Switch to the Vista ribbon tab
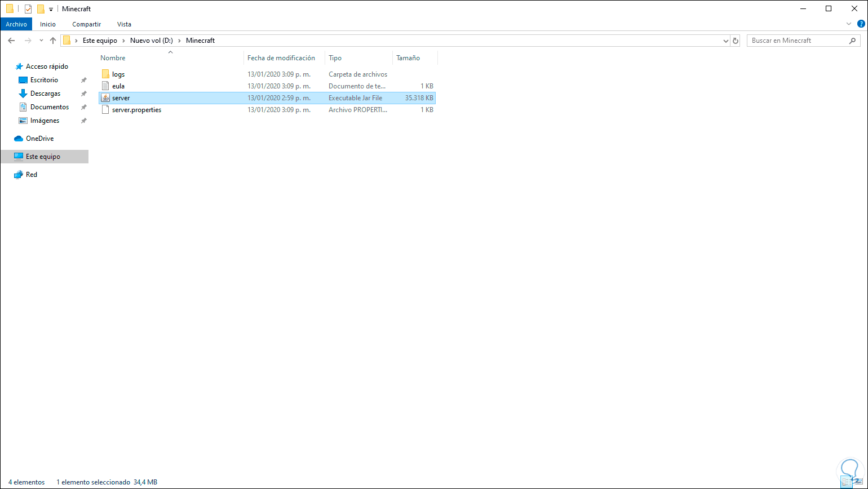 tap(124, 24)
